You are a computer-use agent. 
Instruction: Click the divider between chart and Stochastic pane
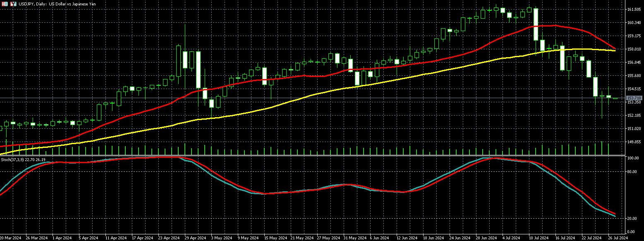click(x=310, y=156)
